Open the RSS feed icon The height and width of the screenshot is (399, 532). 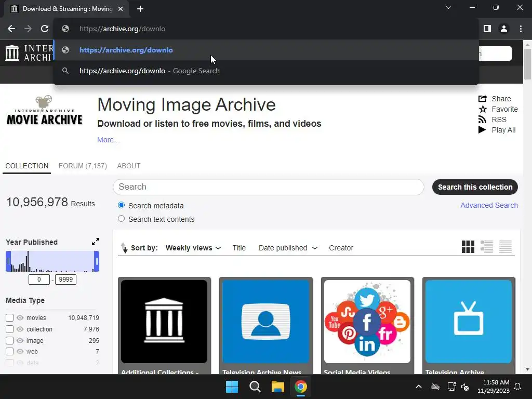[482, 119]
